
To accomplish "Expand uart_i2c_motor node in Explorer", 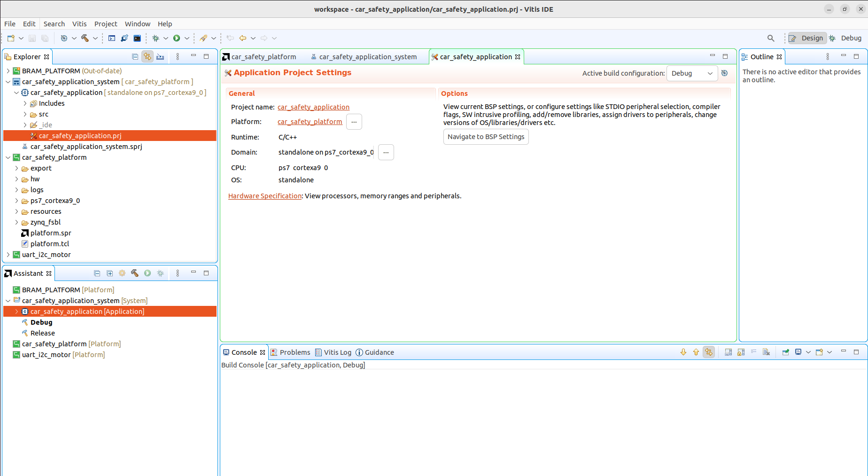I will tap(8, 255).
